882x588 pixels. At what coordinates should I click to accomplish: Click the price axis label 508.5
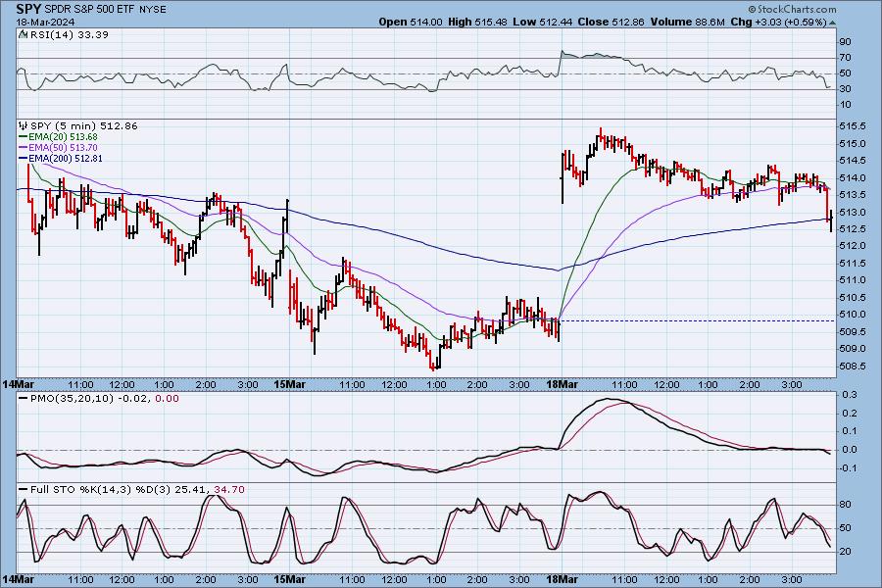click(x=853, y=367)
